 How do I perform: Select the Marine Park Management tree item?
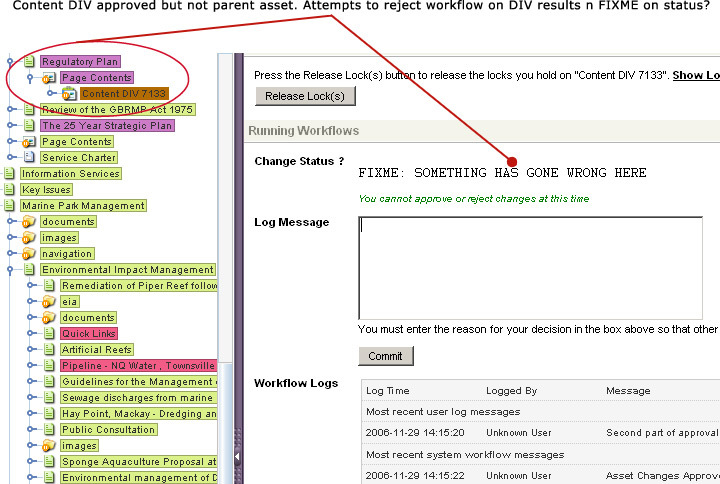[x=83, y=206]
